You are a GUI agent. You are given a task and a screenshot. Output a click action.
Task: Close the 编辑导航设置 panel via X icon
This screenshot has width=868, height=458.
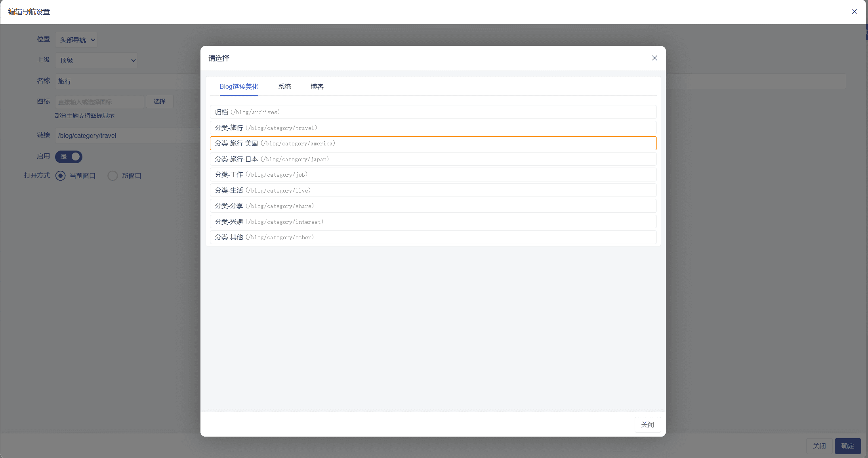point(854,12)
